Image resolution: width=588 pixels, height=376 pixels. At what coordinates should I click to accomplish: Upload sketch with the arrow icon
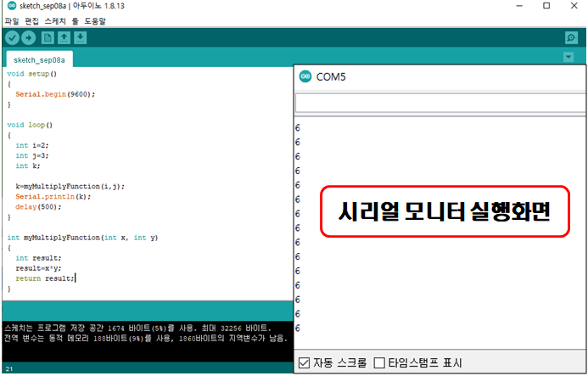click(x=29, y=38)
